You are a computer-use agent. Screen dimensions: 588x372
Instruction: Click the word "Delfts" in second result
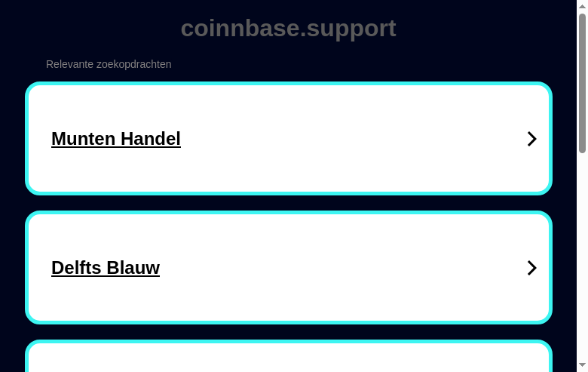coord(76,268)
